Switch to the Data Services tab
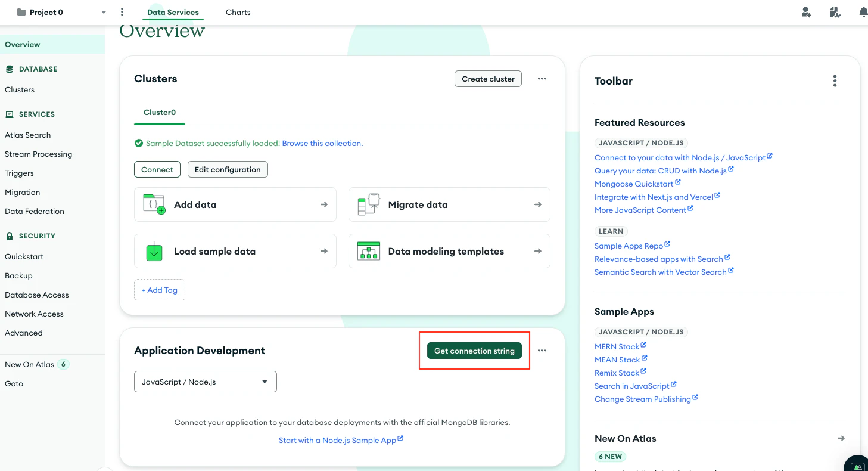 point(173,12)
